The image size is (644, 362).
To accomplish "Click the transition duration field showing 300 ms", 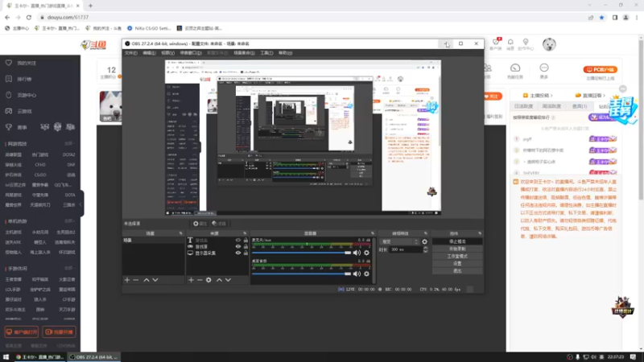I will point(406,249).
